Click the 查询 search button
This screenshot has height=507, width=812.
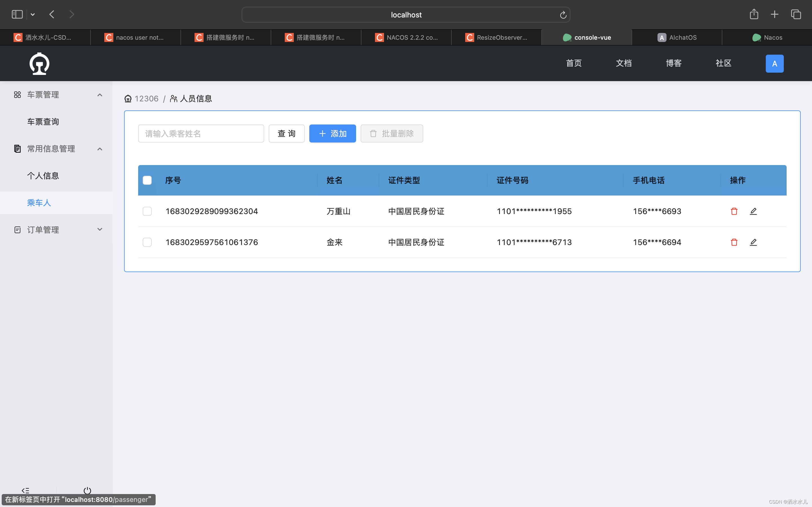pyautogui.click(x=286, y=134)
